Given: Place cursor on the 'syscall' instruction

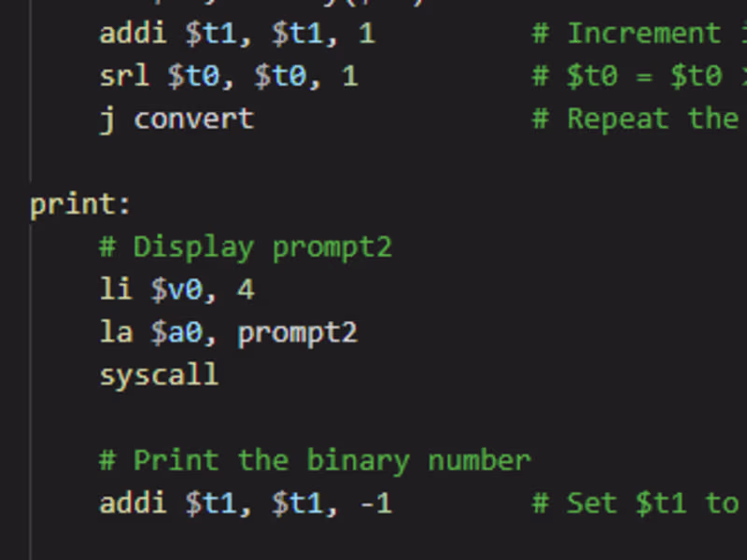Looking at the screenshot, I should pyautogui.click(x=159, y=375).
